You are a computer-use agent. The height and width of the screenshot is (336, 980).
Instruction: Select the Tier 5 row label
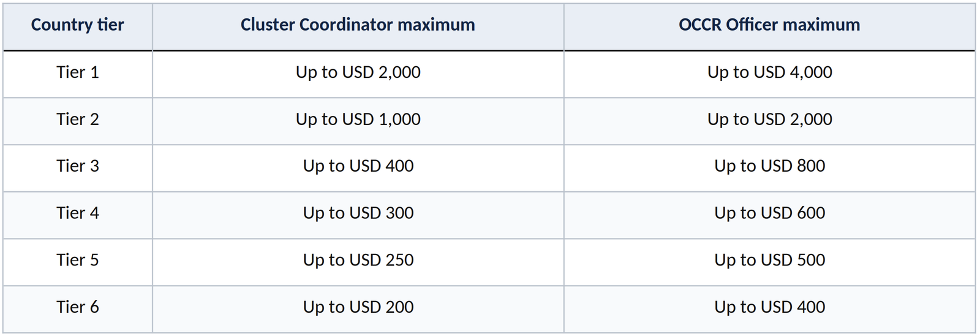point(78,261)
